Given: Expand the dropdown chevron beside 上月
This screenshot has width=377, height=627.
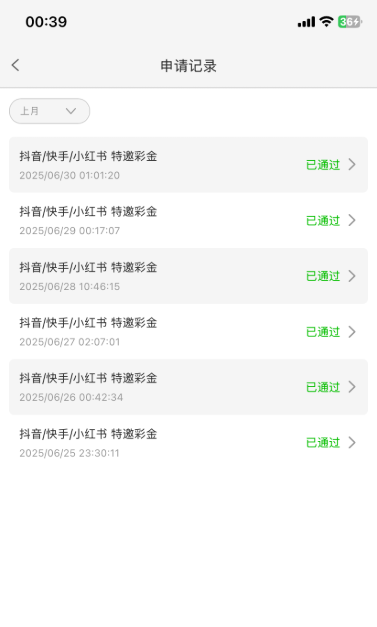Looking at the screenshot, I should click(x=71, y=111).
